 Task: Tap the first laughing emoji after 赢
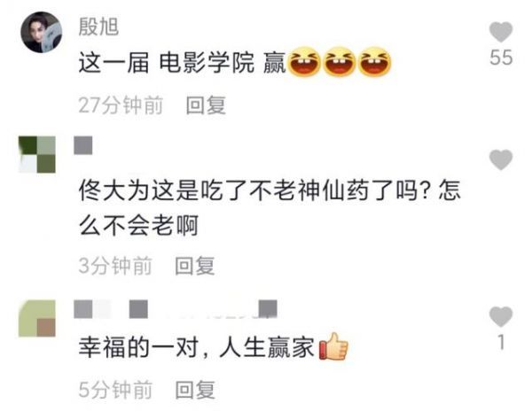(x=304, y=62)
